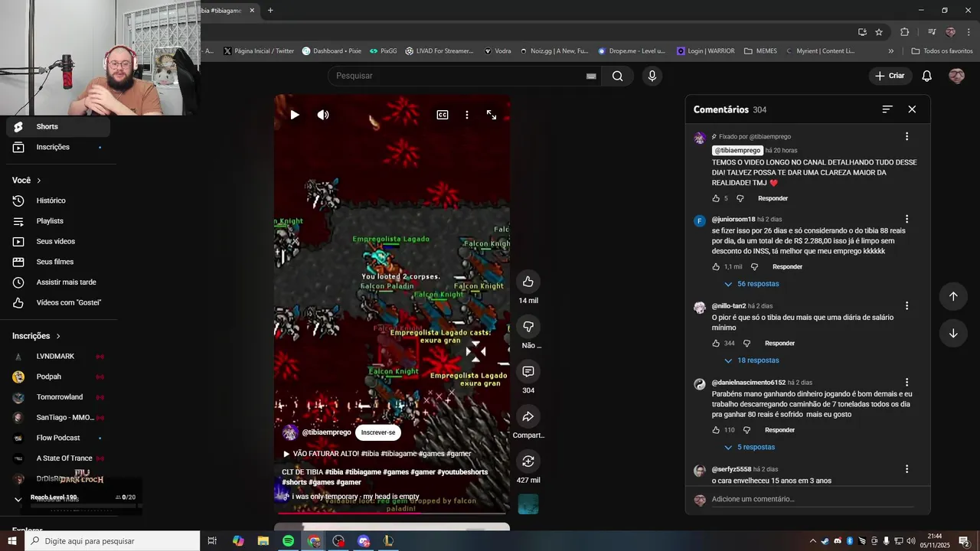The image size is (980, 551).
Task: Expand 18 respostas under @nillo-tan2
Action: (x=751, y=360)
